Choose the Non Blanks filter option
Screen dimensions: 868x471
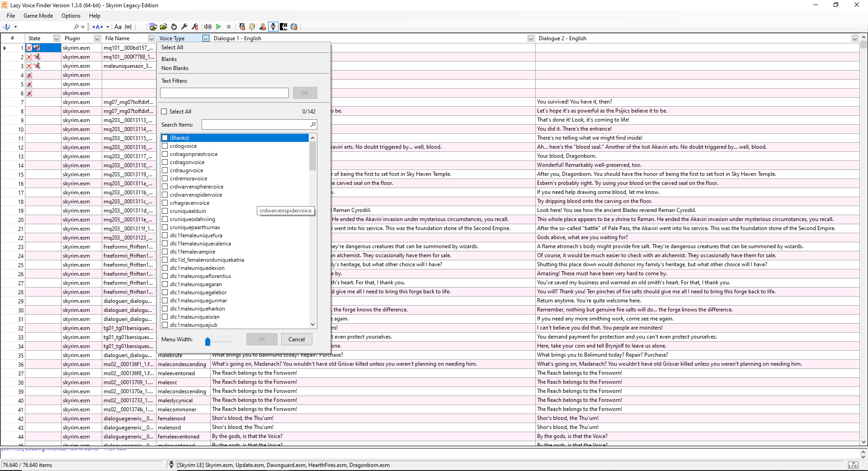(x=175, y=68)
